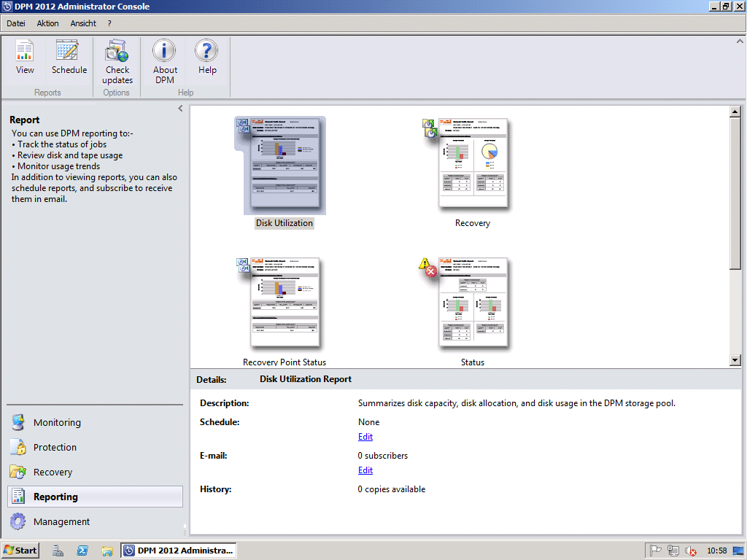Select the Disk Utilization report thumbnail
The image size is (747, 560).
pyautogui.click(x=285, y=166)
